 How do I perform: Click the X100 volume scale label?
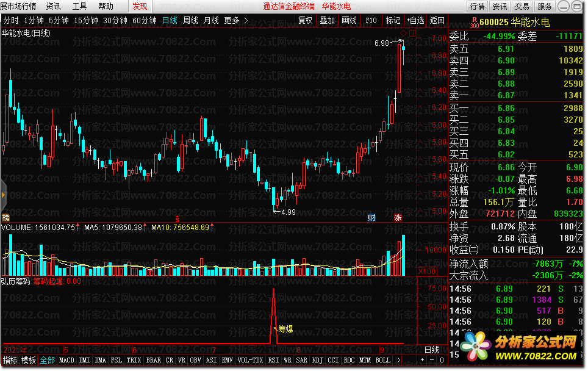pos(427,271)
